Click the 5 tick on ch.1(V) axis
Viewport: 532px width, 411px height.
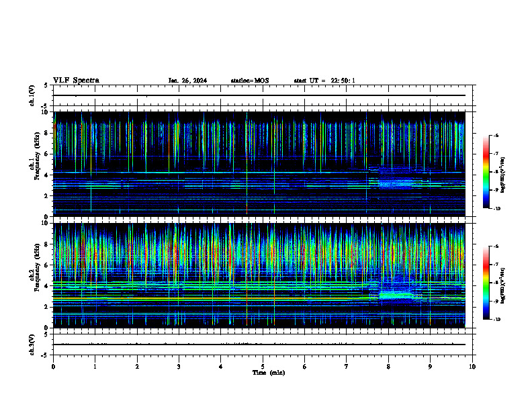coord(46,85)
